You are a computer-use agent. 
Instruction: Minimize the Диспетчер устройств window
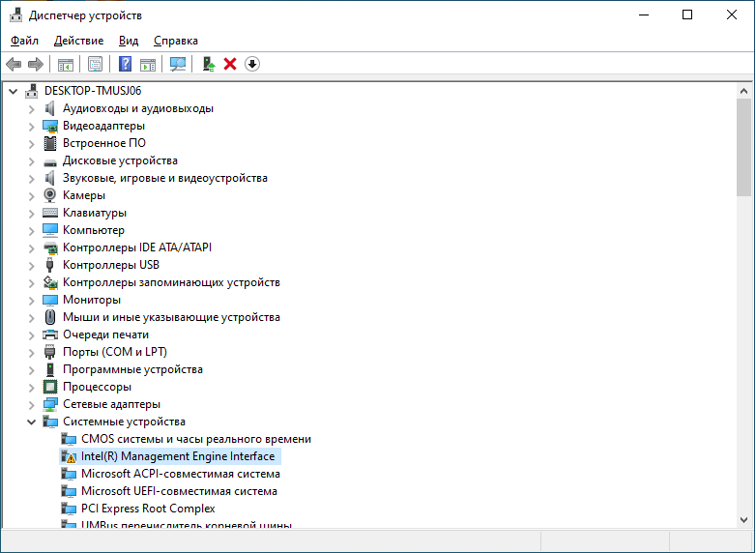pos(643,15)
